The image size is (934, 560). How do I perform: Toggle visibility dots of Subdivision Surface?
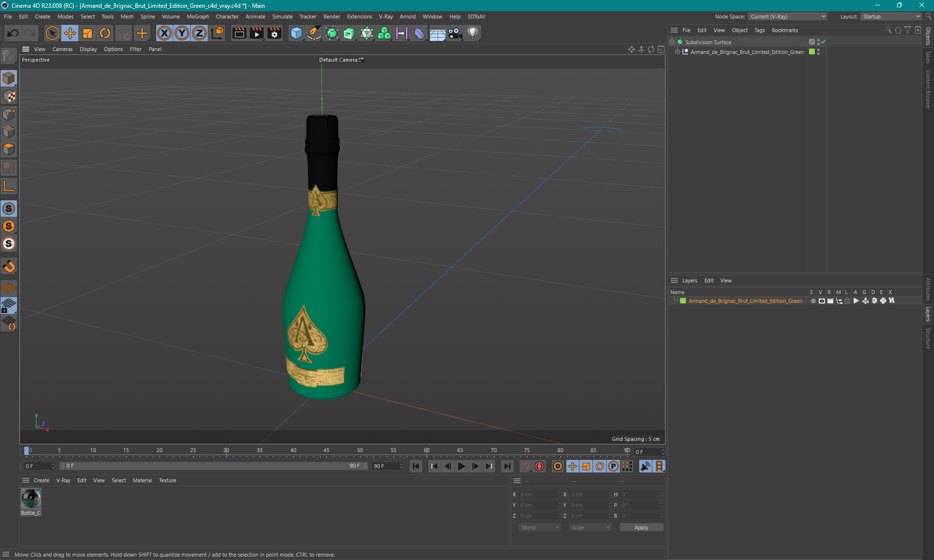[x=818, y=42]
